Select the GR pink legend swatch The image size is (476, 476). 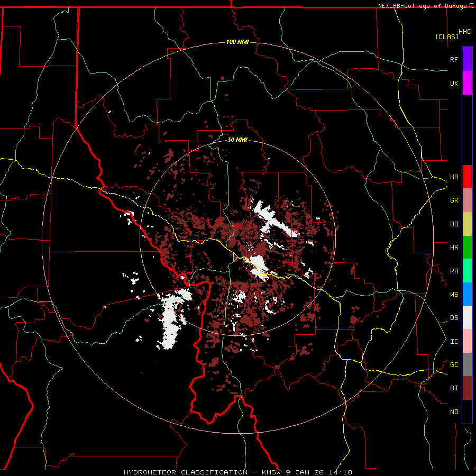click(467, 200)
